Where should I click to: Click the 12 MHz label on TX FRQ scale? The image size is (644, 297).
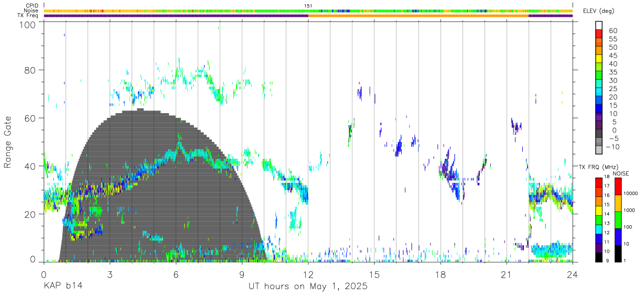pyautogui.click(x=607, y=233)
